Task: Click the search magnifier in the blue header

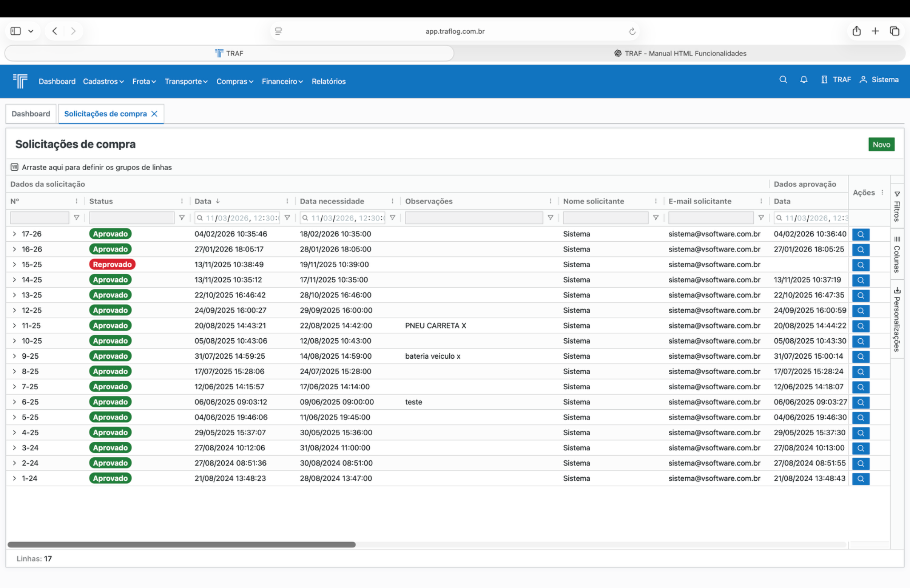Action: click(783, 80)
